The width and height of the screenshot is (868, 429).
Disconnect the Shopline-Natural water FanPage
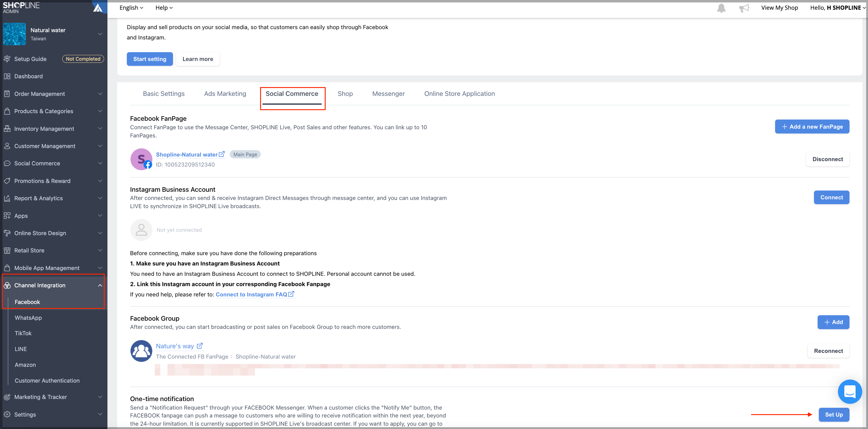coord(827,159)
